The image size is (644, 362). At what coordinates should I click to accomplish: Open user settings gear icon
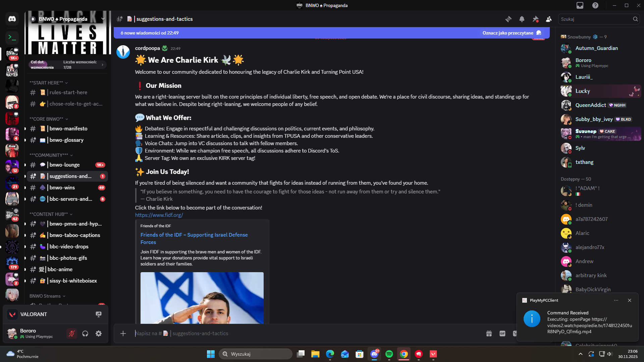[x=99, y=334]
